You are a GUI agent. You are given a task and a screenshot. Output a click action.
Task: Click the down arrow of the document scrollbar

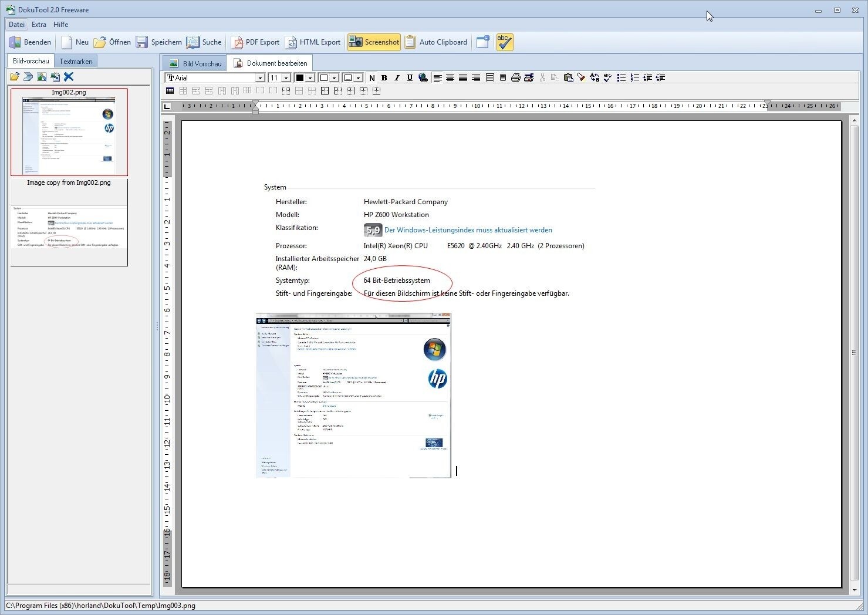point(854,590)
